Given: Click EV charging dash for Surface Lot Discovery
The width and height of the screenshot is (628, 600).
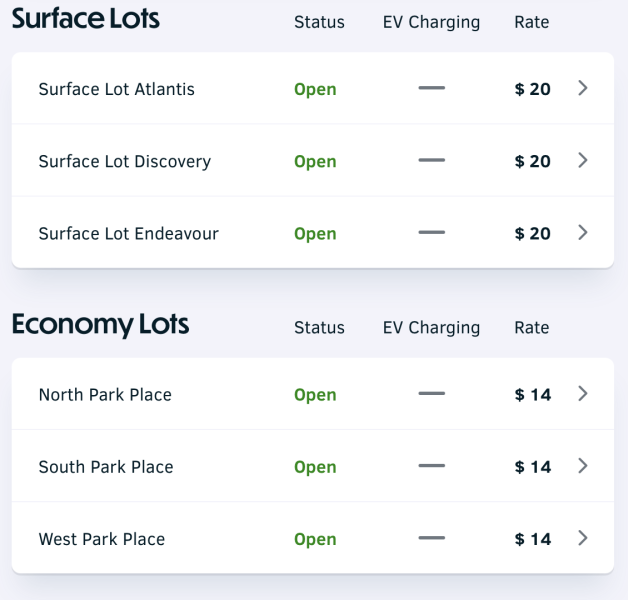Looking at the screenshot, I should tap(431, 160).
